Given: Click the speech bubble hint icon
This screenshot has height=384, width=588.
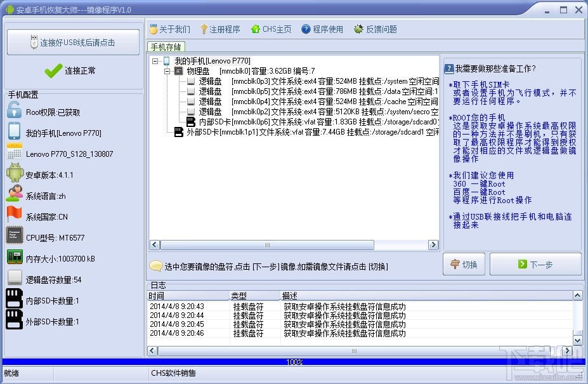Looking at the screenshot, I should point(155,266).
